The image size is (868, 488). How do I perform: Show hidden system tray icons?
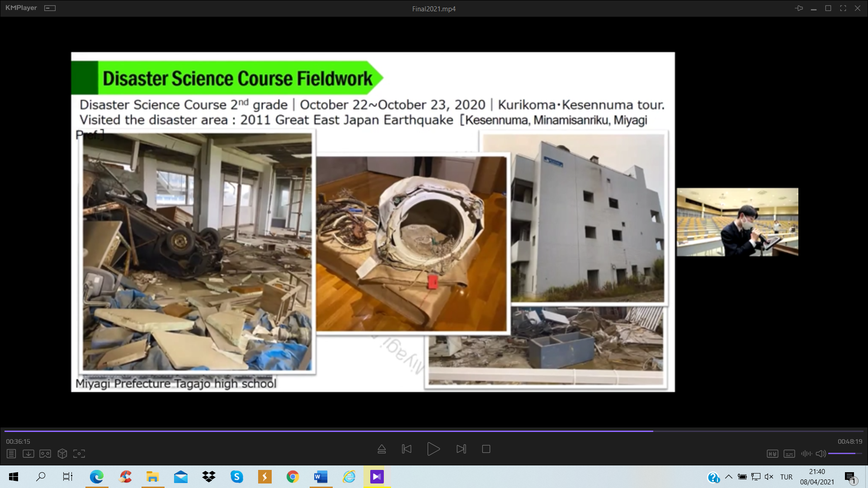tap(728, 477)
